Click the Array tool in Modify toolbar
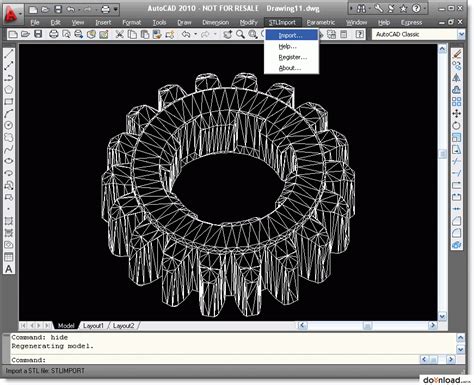Image resolution: width=474 pixels, height=385 pixels. click(456, 102)
